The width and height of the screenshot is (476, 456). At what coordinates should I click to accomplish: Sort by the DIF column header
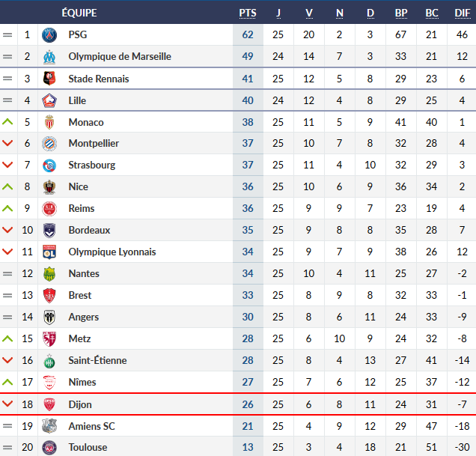463,13
